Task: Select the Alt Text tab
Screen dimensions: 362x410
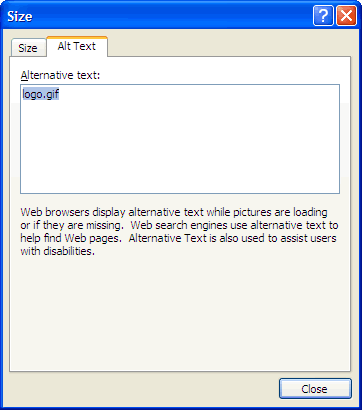Action: pyautogui.click(x=77, y=46)
